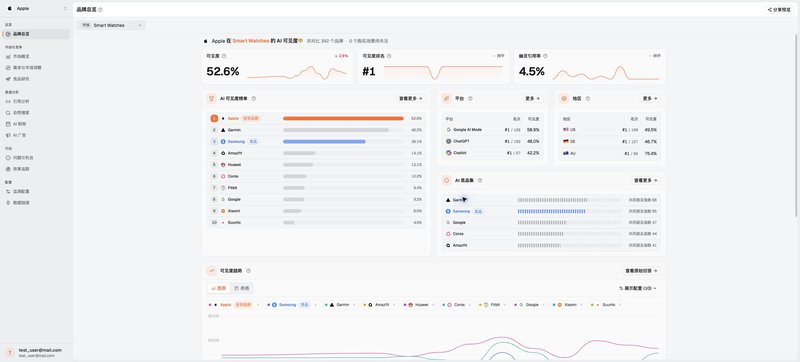Screen dimensions: 800x362
Task: Select Garmin row in AI 可见度榜单 ranking
Action: [x=316, y=130]
